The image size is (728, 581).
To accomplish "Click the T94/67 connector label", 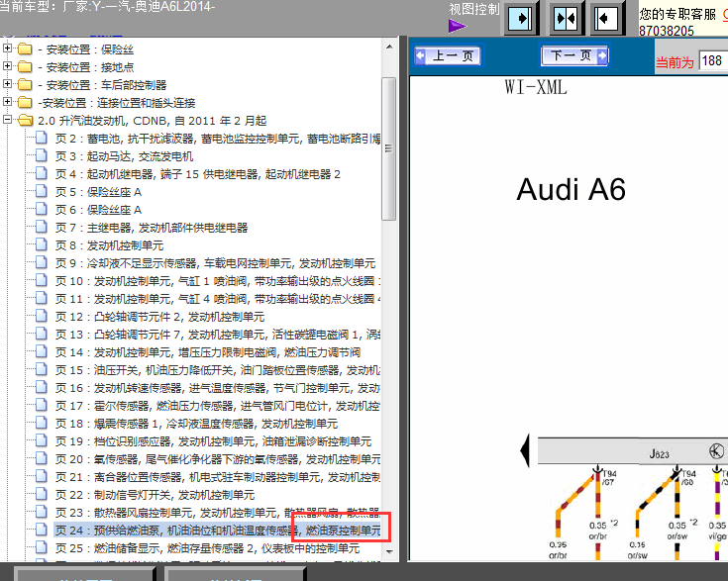I will click(x=609, y=477).
